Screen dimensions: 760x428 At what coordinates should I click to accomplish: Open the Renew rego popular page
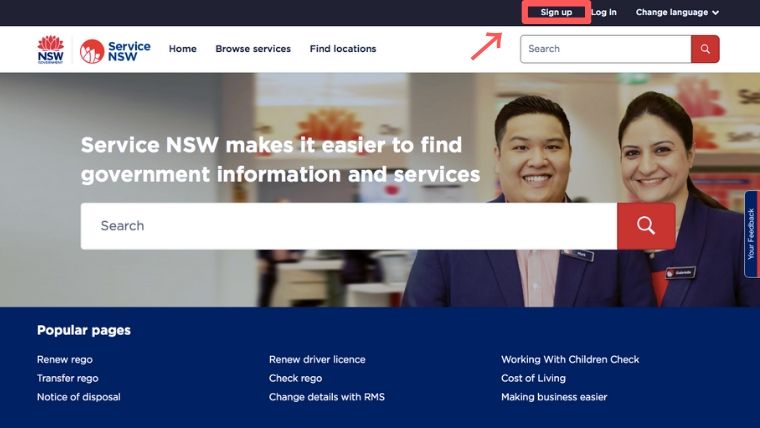coord(65,360)
